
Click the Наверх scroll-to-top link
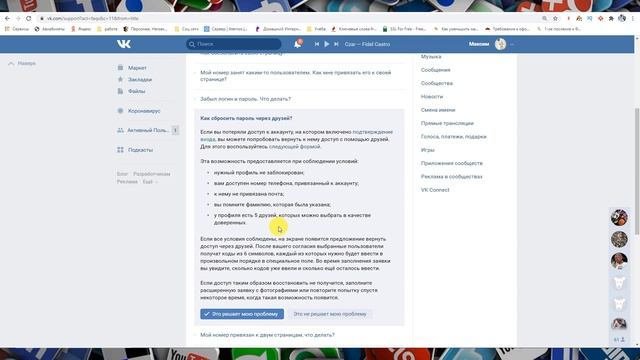tap(22, 64)
